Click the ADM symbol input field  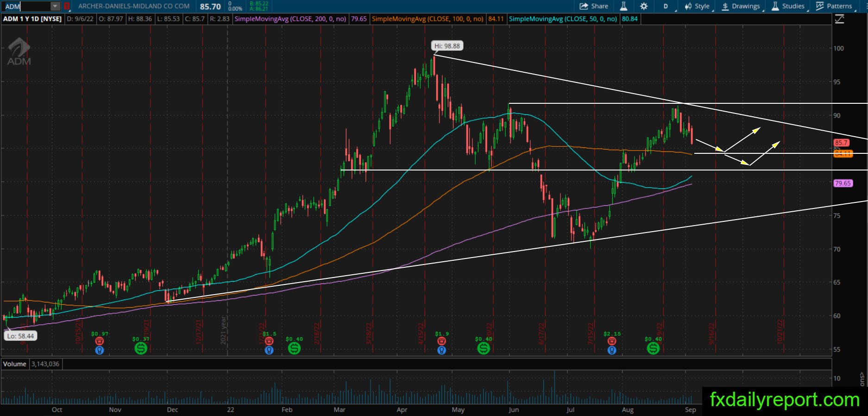coord(27,6)
